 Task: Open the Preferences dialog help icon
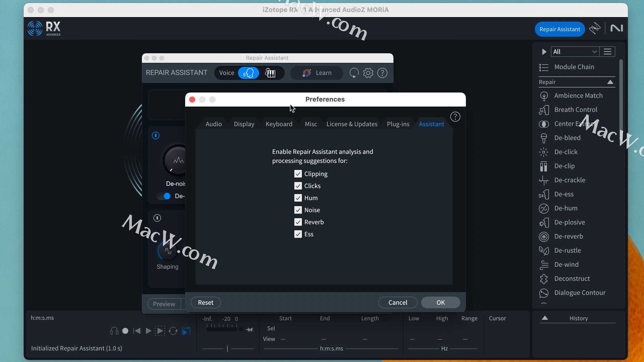(x=455, y=117)
